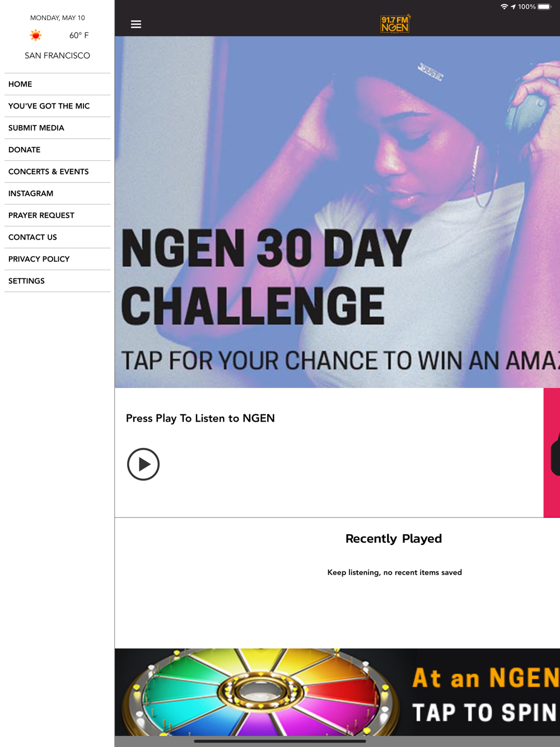Tap the battery indicator in status bar
Image resolution: width=560 pixels, height=747 pixels.
(x=544, y=7)
